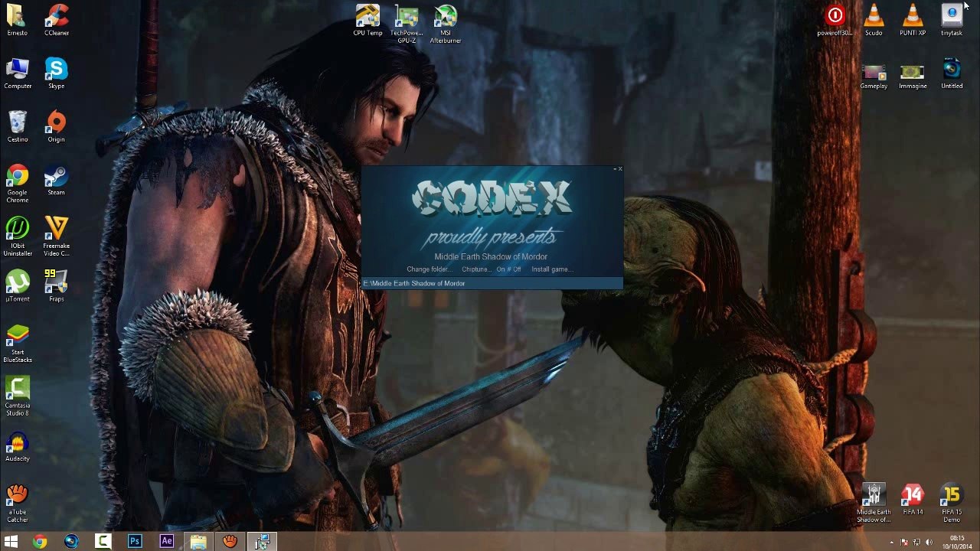Open Camtasia Studio 8 desktop icon
Image resolution: width=980 pixels, height=551 pixels.
tap(18, 396)
